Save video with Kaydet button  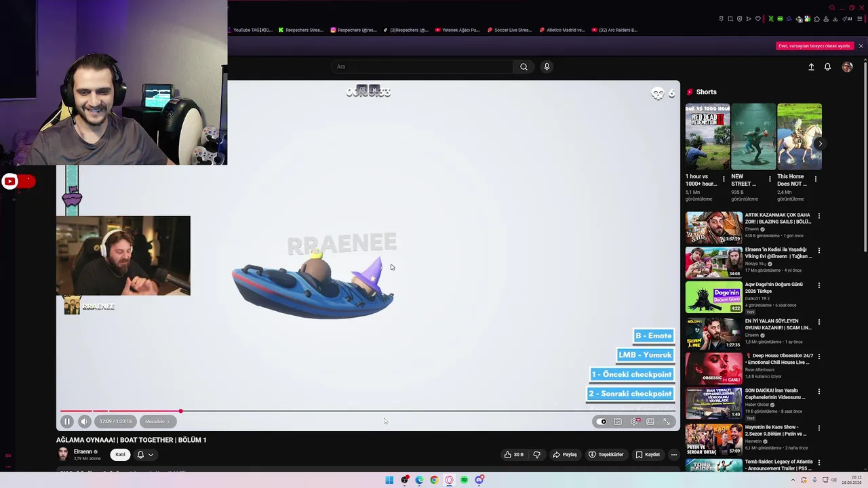pyautogui.click(x=648, y=455)
